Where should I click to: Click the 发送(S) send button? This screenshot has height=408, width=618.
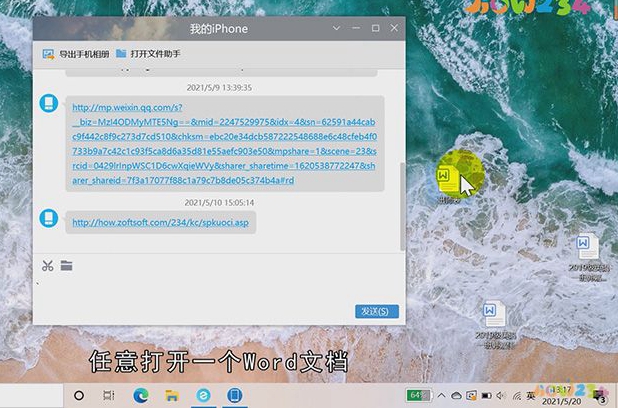pos(377,311)
